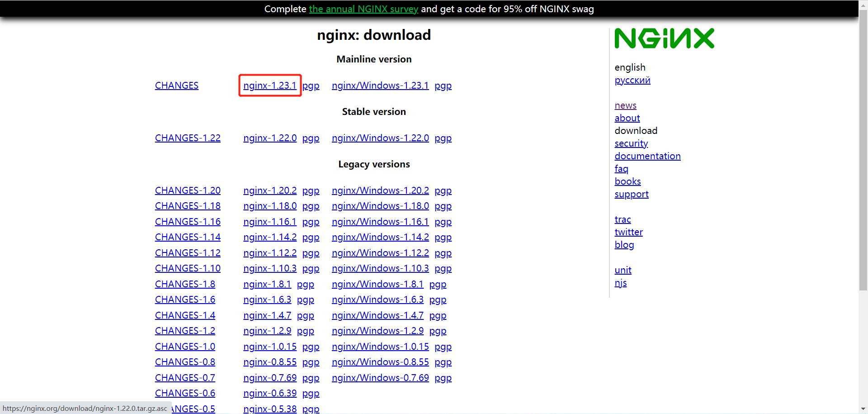Download nginx-0.8.55

click(270, 362)
